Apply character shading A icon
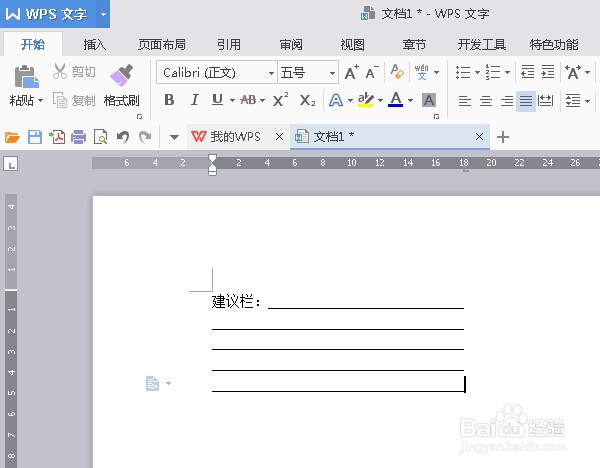This screenshot has height=468, width=600. (x=429, y=100)
